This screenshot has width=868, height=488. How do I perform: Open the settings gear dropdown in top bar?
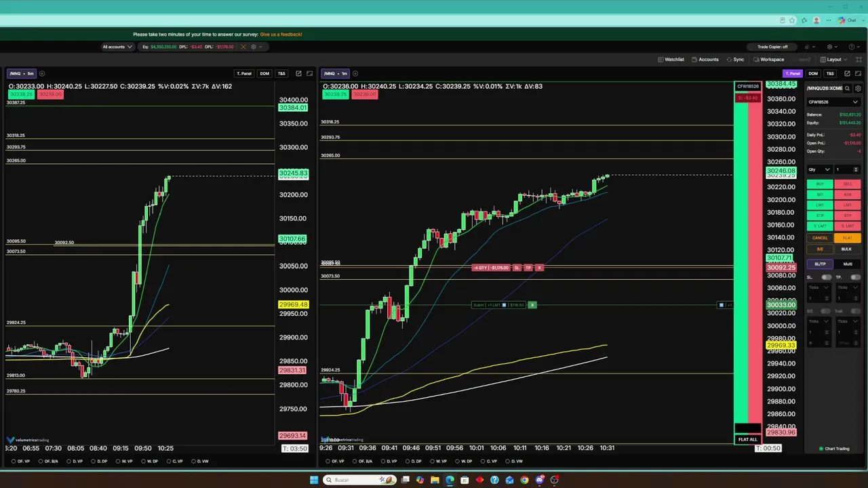pyautogui.click(x=831, y=47)
